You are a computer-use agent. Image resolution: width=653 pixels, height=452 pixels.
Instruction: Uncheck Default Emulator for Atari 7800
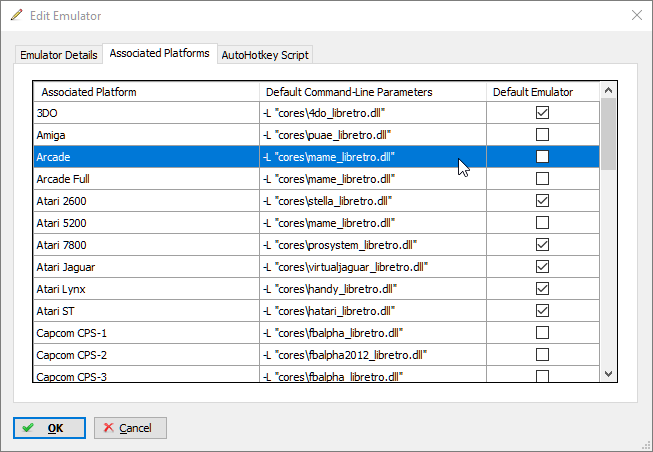pyautogui.click(x=542, y=245)
